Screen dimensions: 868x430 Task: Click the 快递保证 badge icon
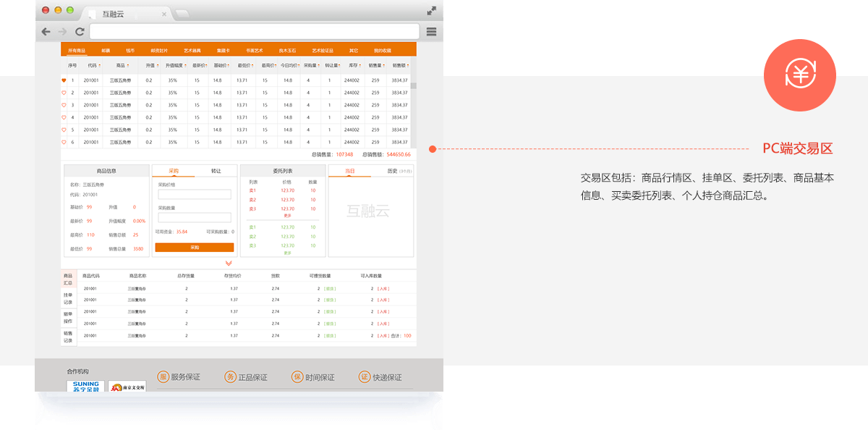click(x=365, y=377)
